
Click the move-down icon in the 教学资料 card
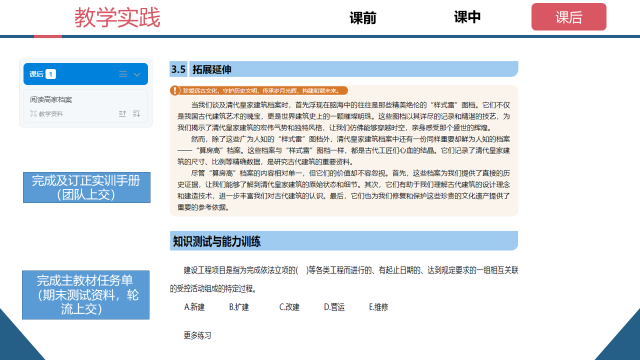point(137,114)
